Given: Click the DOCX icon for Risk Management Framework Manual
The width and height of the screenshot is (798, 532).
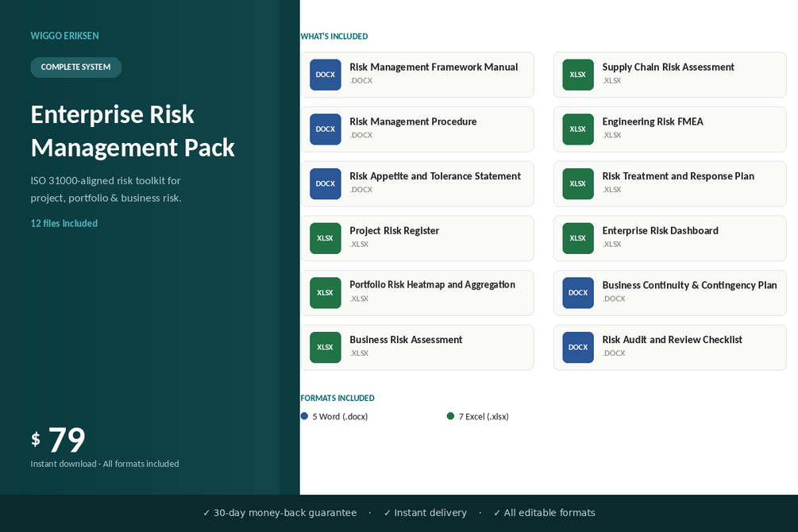Looking at the screenshot, I should [326, 75].
